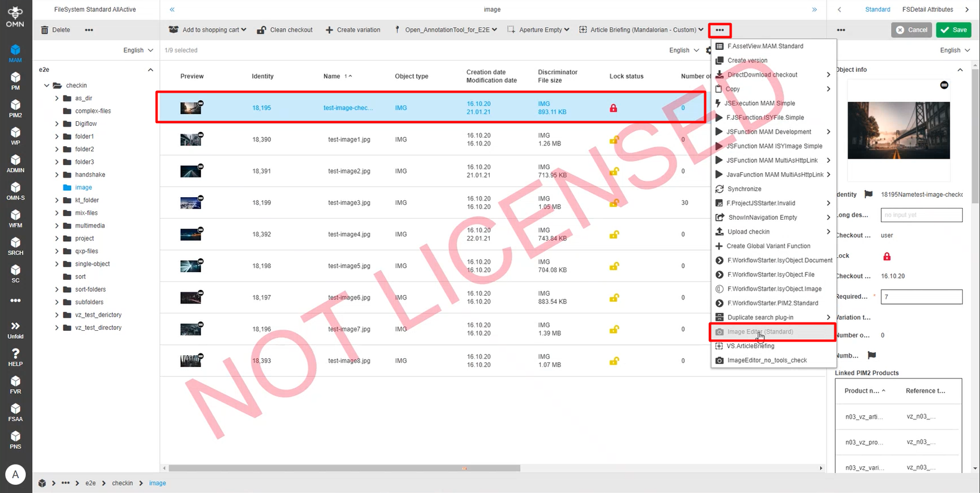The width and height of the screenshot is (980, 493).
Task: Click the Cancel button
Action: pos(911,30)
